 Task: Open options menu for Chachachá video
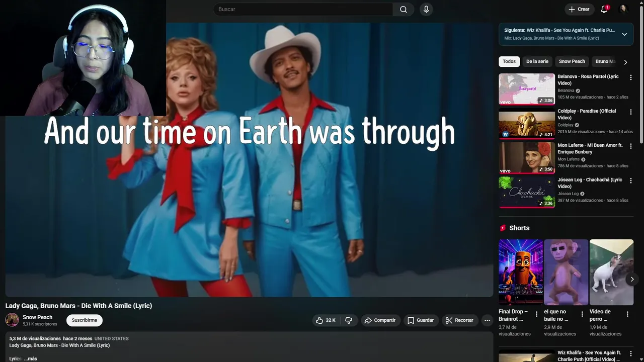click(x=631, y=180)
